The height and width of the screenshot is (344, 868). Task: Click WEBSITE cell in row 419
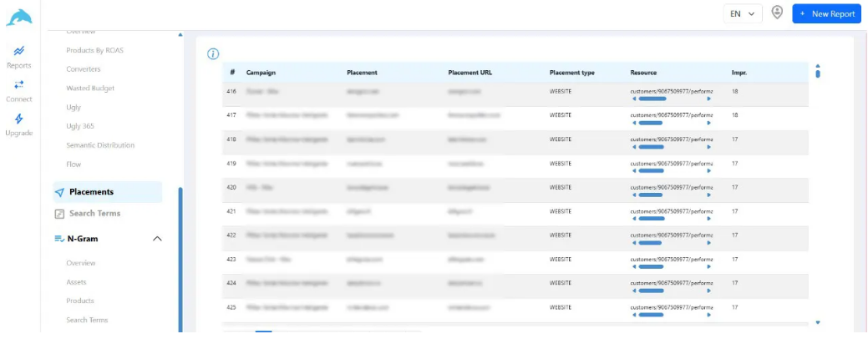(x=561, y=164)
